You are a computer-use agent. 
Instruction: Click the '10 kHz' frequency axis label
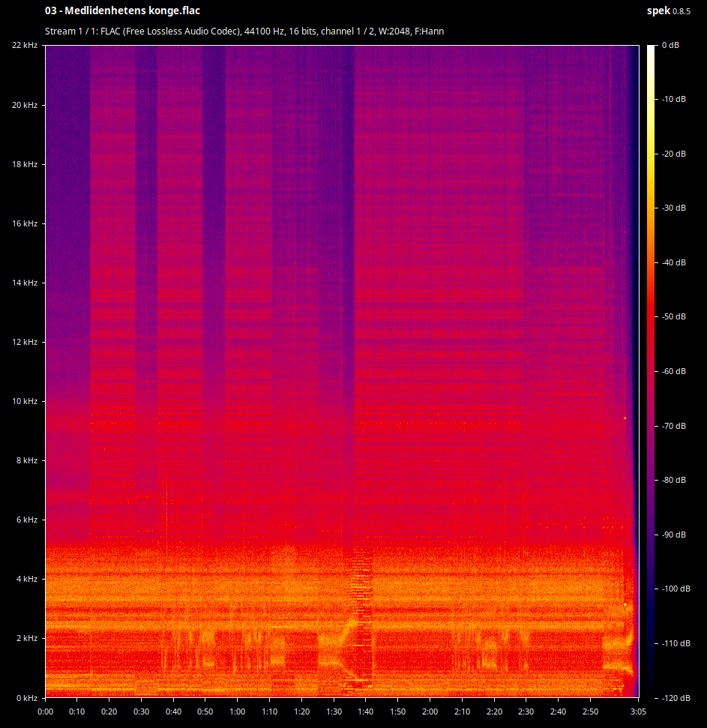(25, 401)
